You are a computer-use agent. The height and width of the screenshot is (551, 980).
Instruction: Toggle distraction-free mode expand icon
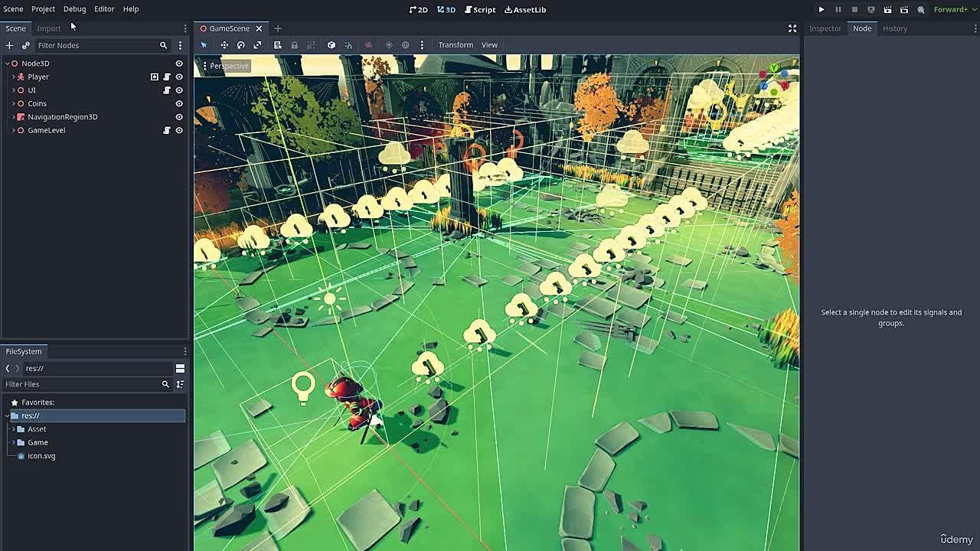[792, 28]
